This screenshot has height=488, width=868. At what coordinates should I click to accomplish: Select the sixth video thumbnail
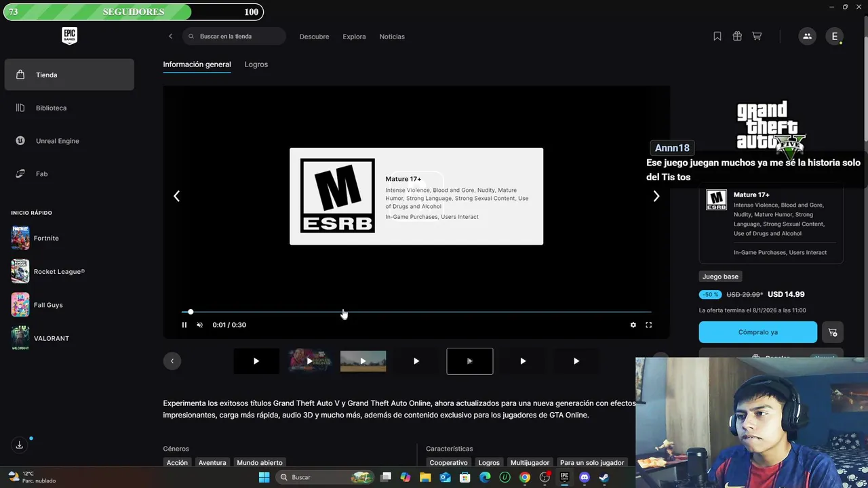pyautogui.click(x=523, y=361)
